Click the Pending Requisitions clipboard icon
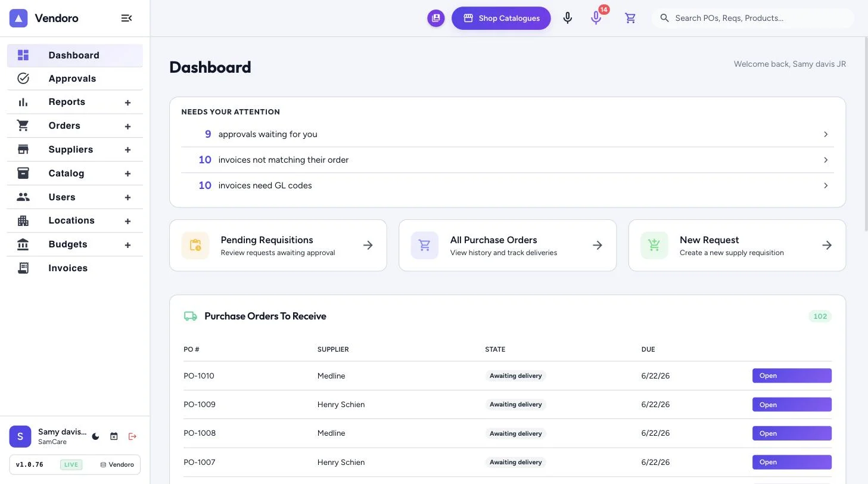 [195, 246]
